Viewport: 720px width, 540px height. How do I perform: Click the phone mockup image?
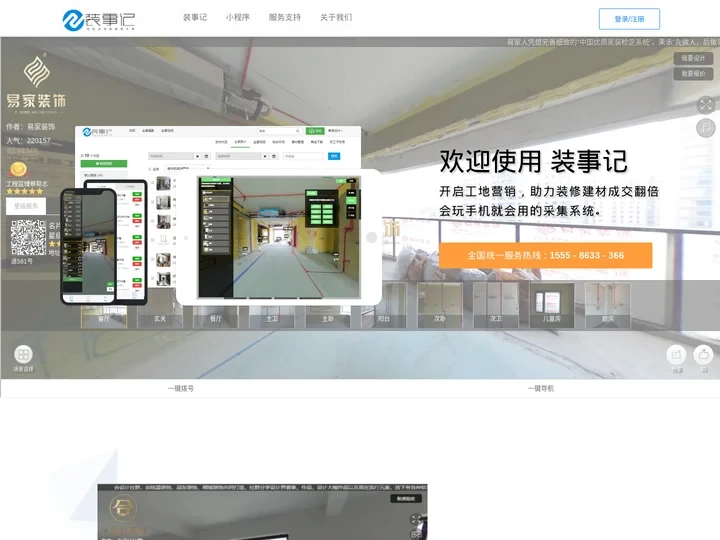click(88, 247)
